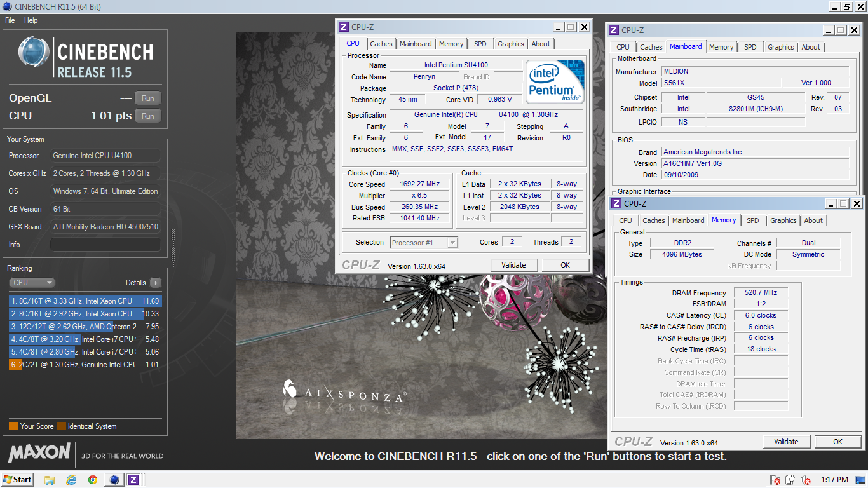The image size is (868, 488).
Task: Select Mainboard tab in Memory CPU-Z window
Action: tap(688, 220)
